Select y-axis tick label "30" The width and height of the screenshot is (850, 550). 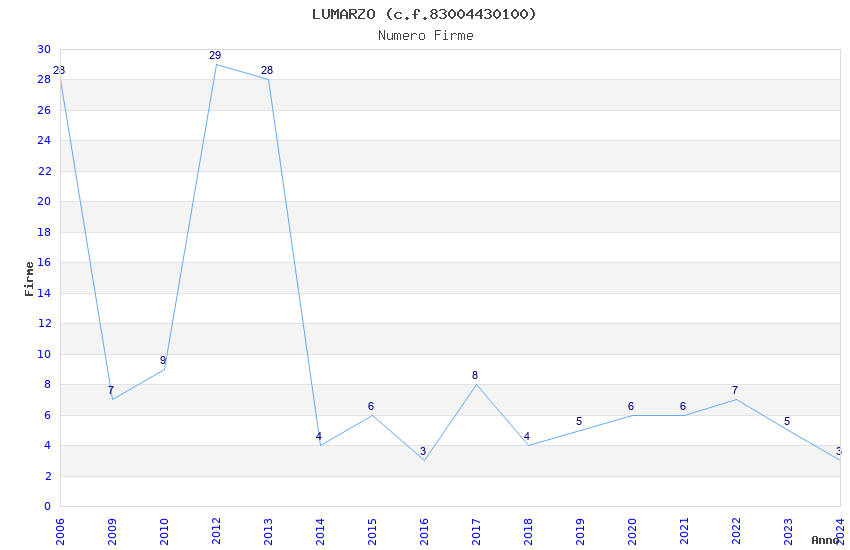(x=44, y=49)
